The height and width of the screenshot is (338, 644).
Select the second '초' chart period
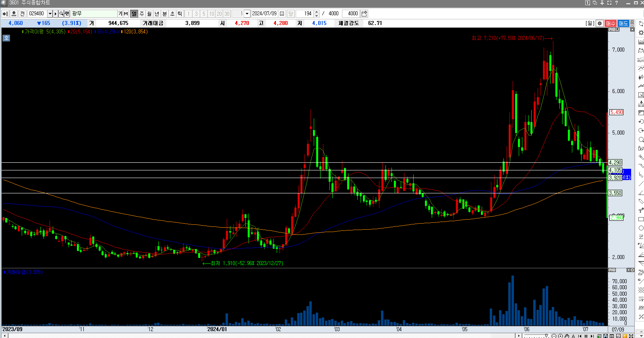click(x=172, y=14)
